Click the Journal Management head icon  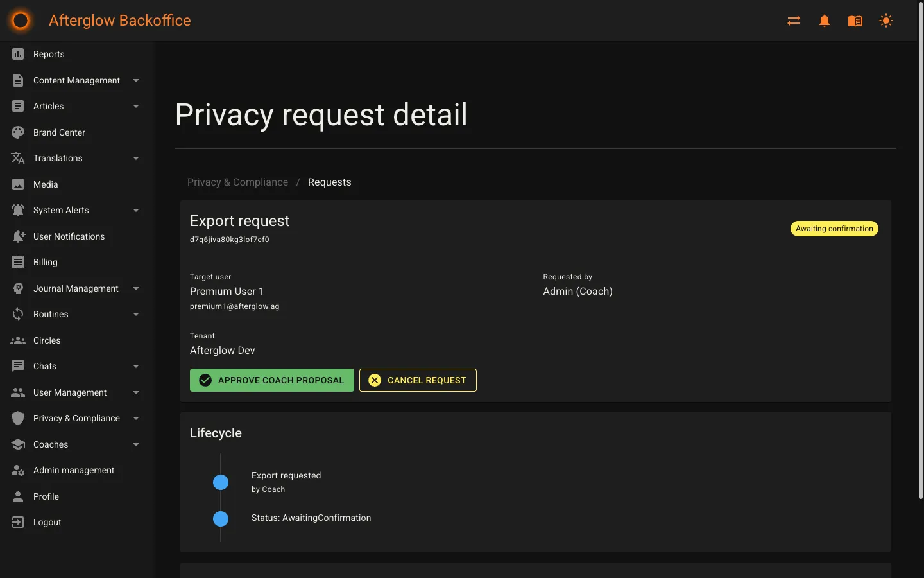[x=18, y=288]
